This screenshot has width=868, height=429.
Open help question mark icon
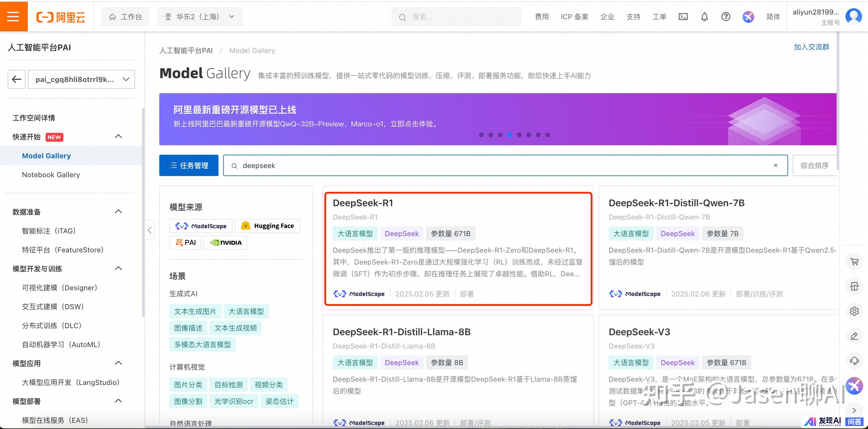click(726, 17)
